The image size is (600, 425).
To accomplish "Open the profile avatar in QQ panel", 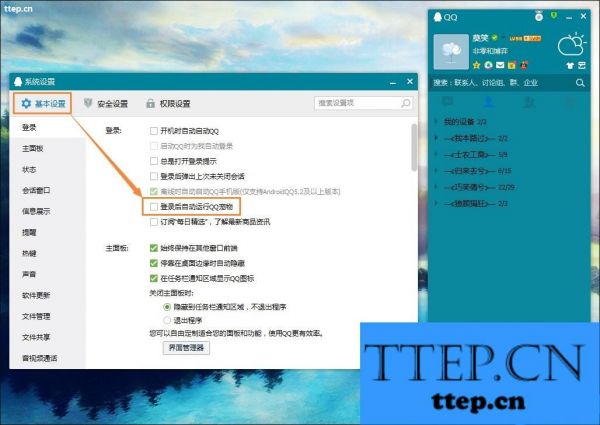I will point(451,52).
